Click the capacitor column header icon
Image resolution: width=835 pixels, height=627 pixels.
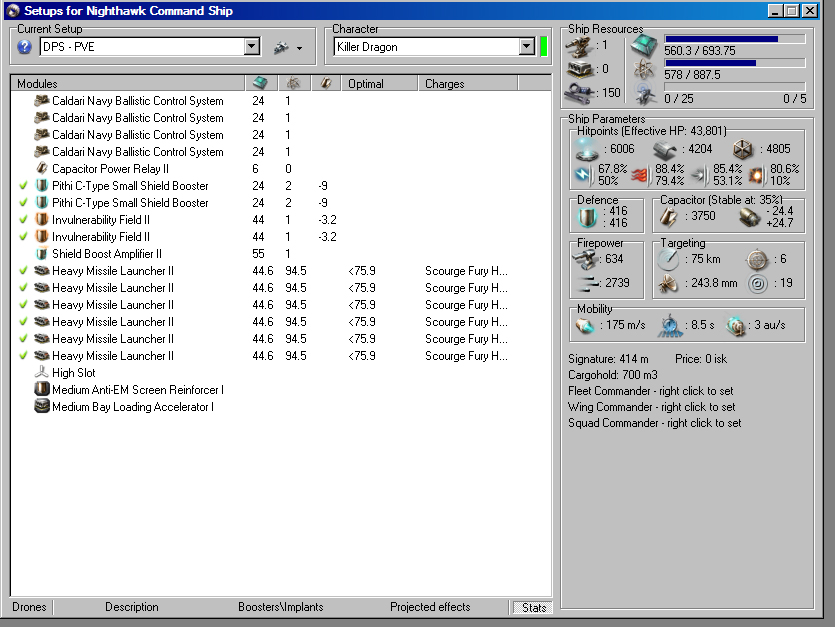(x=326, y=83)
